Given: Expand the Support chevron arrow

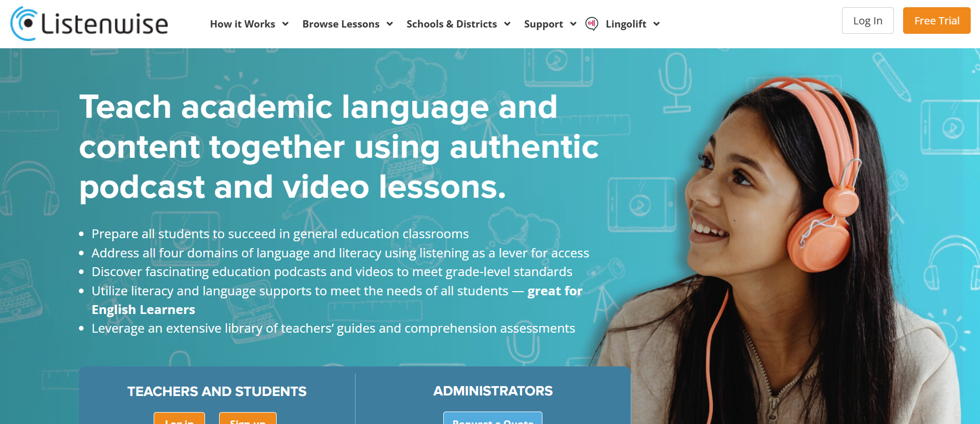Looking at the screenshot, I should pyautogui.click(x=573, y=24).
